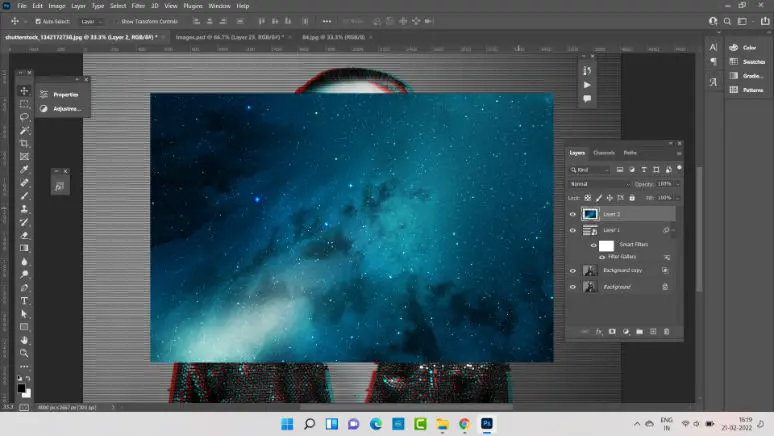
Task: Open the blending mode Normal dropdown
Action: [599, 185]
